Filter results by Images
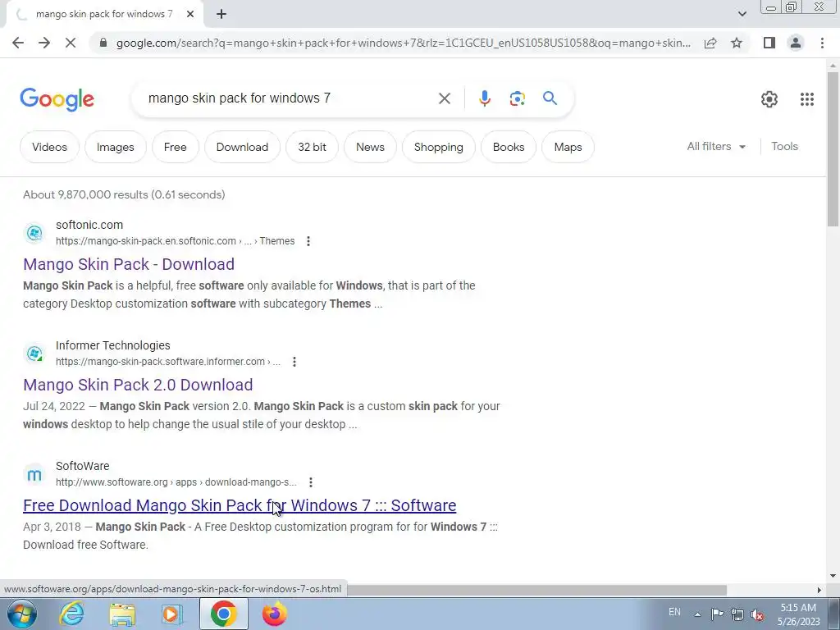Viewport: 840px width, 630px height. [x=115, y=147]
